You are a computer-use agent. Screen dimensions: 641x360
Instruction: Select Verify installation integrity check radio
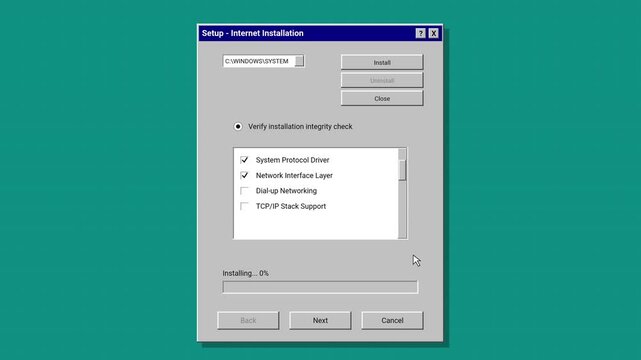click(238, 126)
